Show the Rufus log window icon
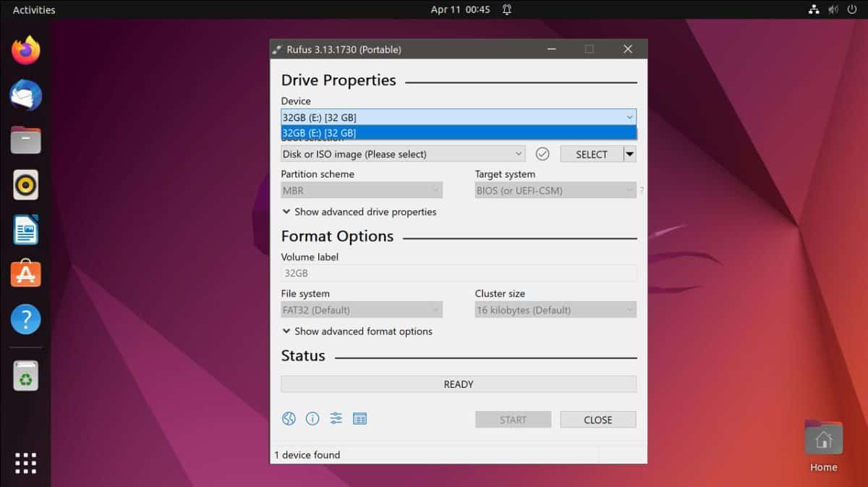This screenshot has height=487, width=868. pyautogui.click(x=359, y=418)
